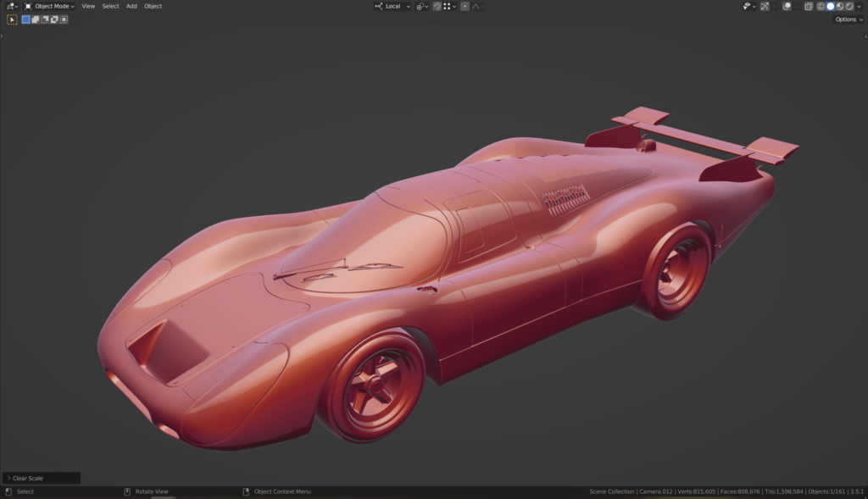Select the Select Box tool icon
868x499 pixels.
(13, 19)
